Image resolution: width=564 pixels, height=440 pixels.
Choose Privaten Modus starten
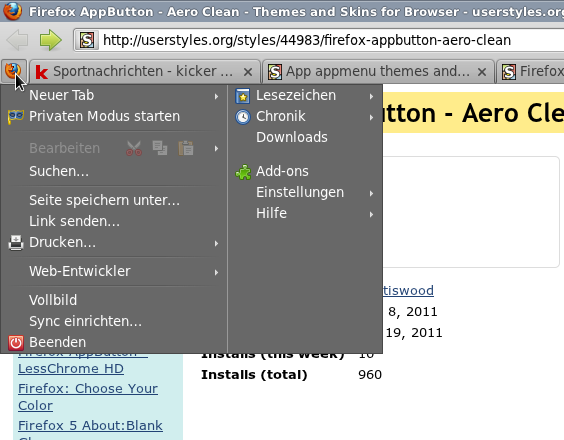114,116
